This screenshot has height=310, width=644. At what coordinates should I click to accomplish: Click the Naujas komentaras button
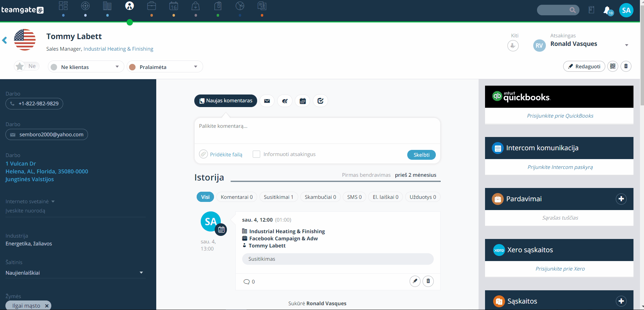click(226, 101)
